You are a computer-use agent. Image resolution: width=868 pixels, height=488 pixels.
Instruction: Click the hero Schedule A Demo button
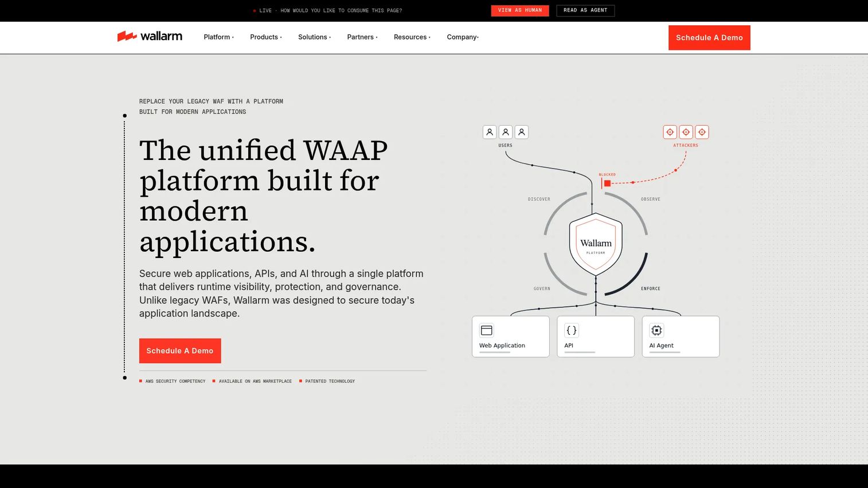pos(180,351)
